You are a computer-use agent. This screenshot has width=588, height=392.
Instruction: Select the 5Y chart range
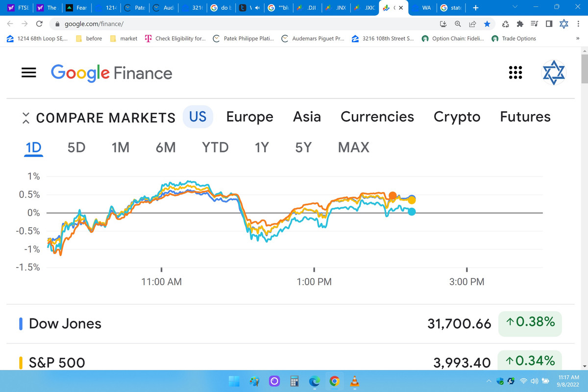click(303, 147)
